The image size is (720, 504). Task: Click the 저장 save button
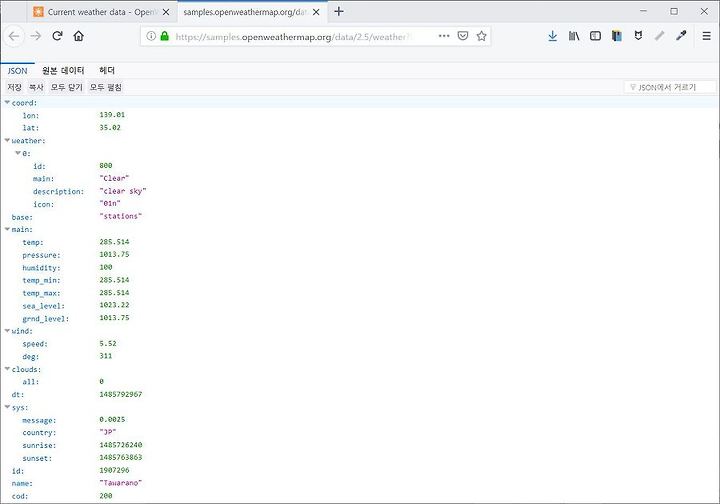tap(14, 87)
